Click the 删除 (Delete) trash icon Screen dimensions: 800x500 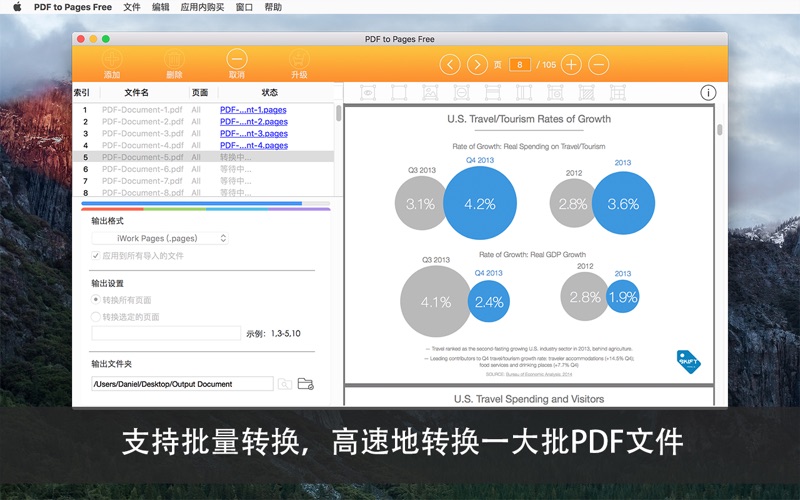tap(174, 59)
